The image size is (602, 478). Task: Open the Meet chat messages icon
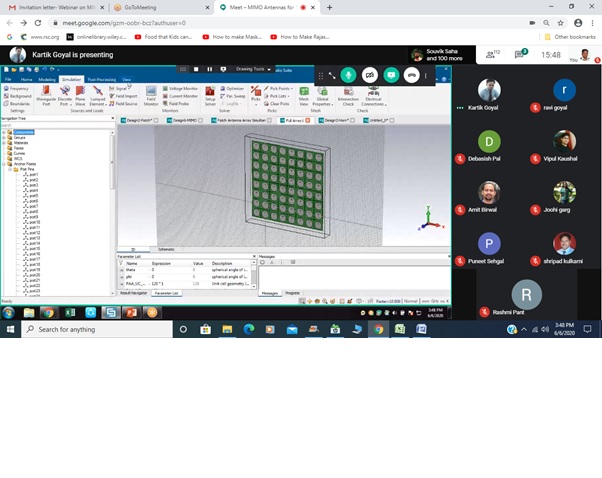click(x=519, y=54)
